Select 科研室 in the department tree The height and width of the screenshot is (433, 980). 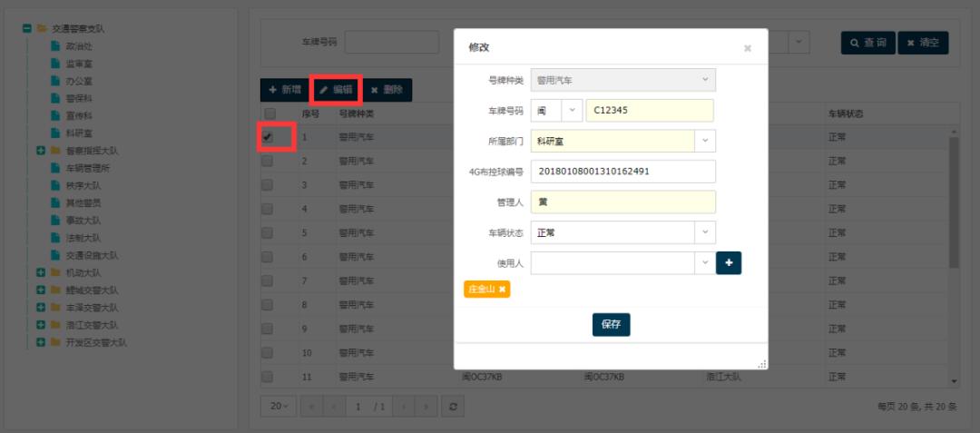click(79, 133)
